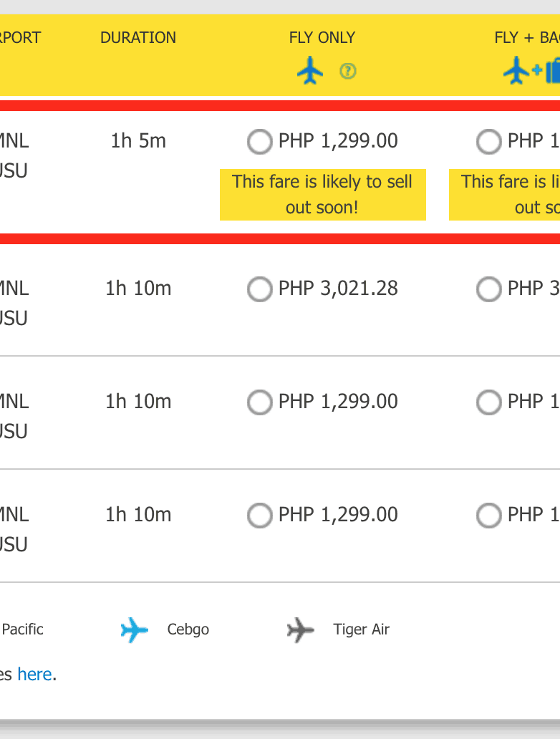Click the Fly + Bag plane and luggage icon
Screen dimensions: 560x739
pos(532,72)
